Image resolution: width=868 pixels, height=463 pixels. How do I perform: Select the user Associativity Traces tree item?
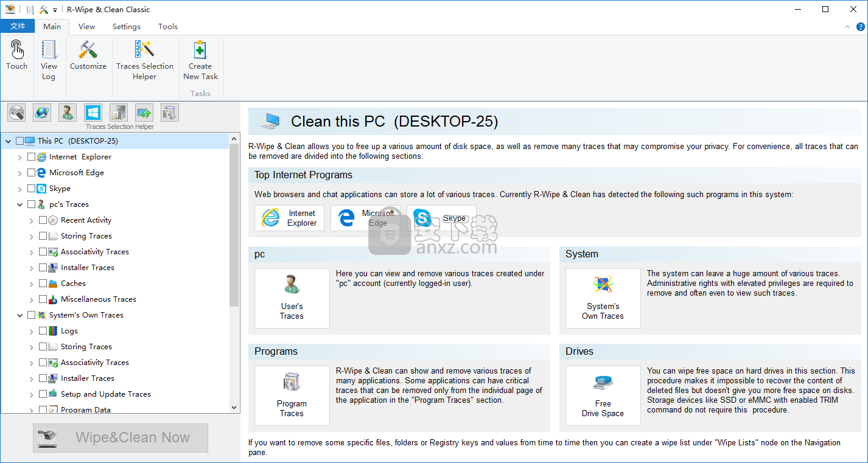95,251
